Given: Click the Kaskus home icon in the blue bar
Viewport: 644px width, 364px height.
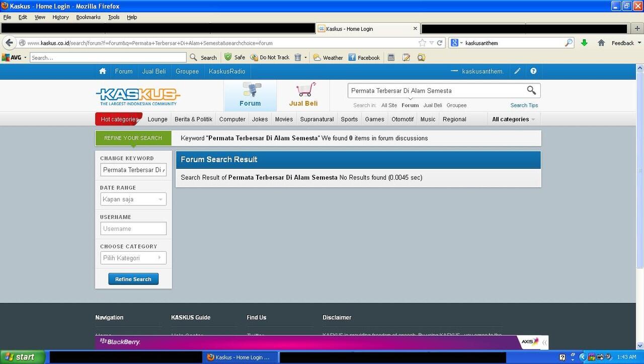Looking at the screenshot, I should [103, 71].
